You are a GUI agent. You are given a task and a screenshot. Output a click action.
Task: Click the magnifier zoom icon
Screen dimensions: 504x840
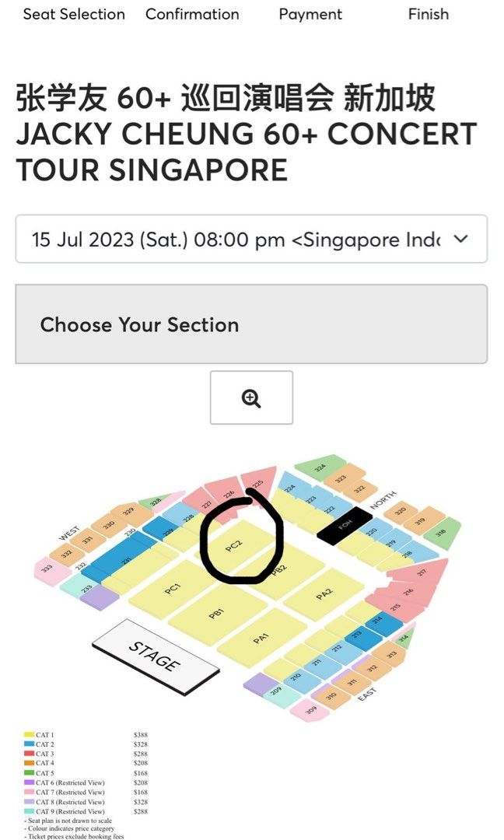pyautogui.click(x=250, y=397)
